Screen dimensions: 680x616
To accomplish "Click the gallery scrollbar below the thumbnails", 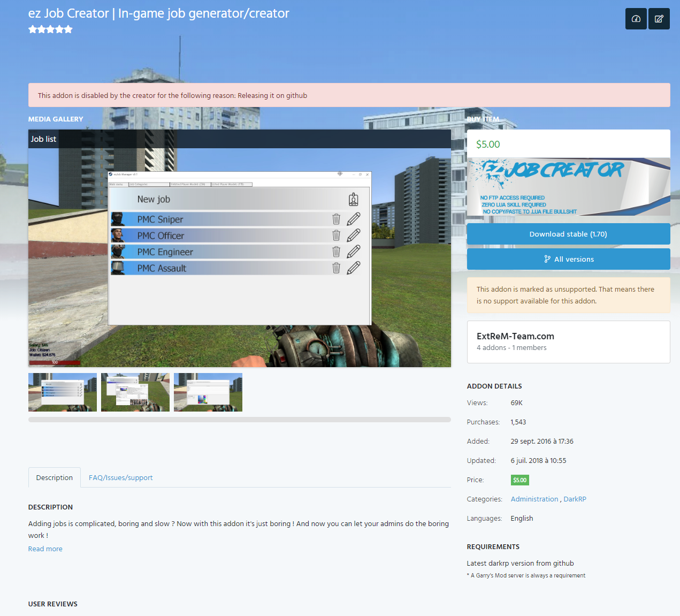I will pyautogui.click(x=239, y=420).
